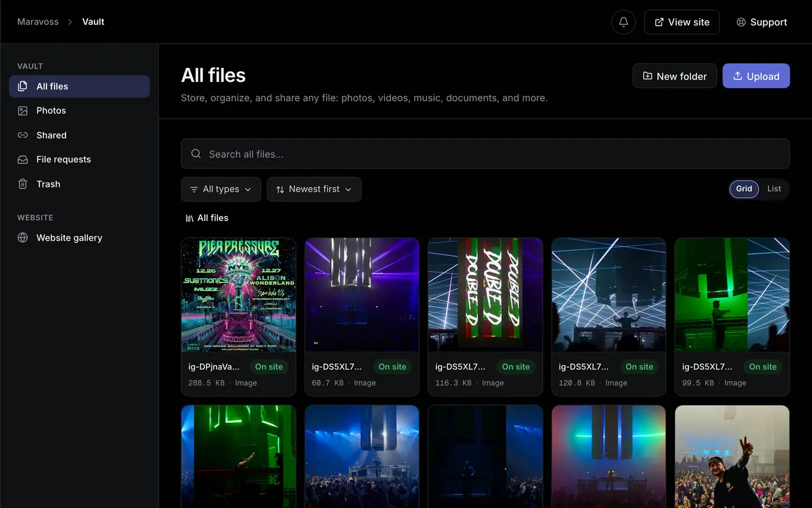Open File requests section
Image resolution: width=812 pixels, height=508 pixels.
(x=79, y=159)
